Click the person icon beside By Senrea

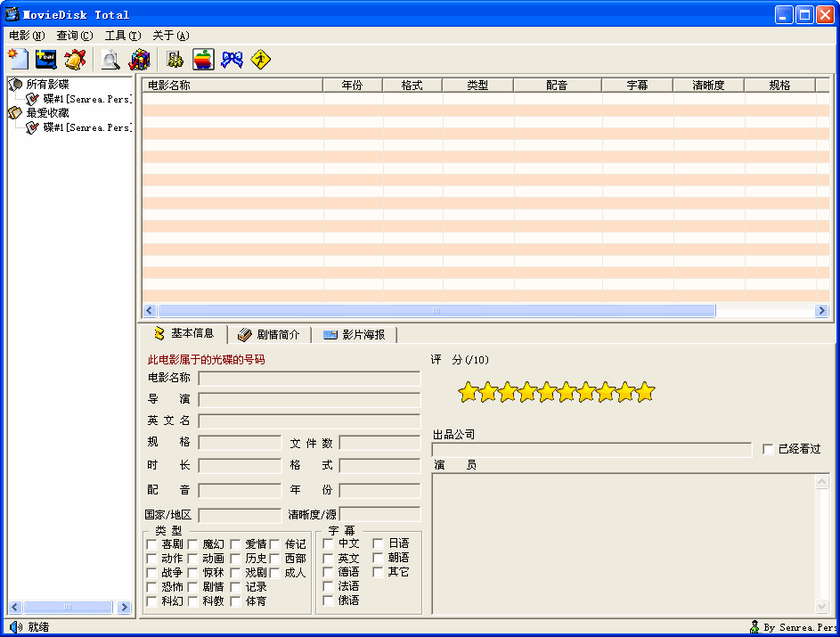(x=754, y=627)
